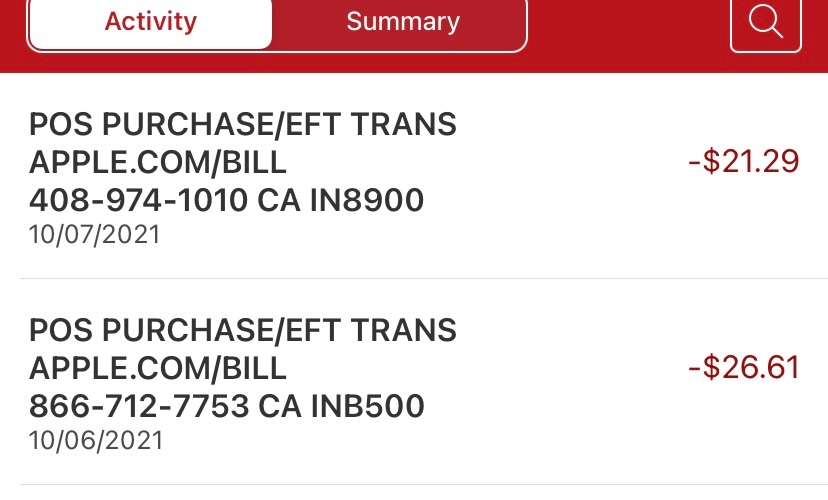Screen dimensions: 828x500
Task: Click the 10/06/2021 date label
Action: (x=94, y=440)
